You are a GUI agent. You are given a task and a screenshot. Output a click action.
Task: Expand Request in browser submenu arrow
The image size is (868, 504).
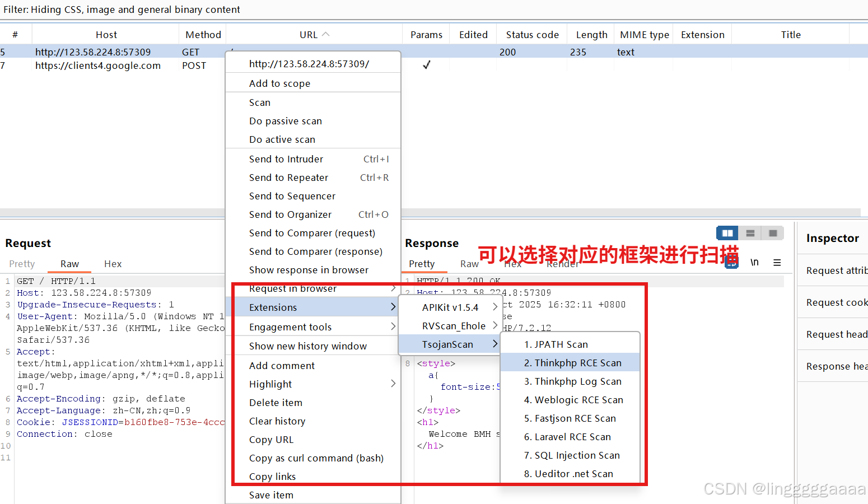pos(393,288)
